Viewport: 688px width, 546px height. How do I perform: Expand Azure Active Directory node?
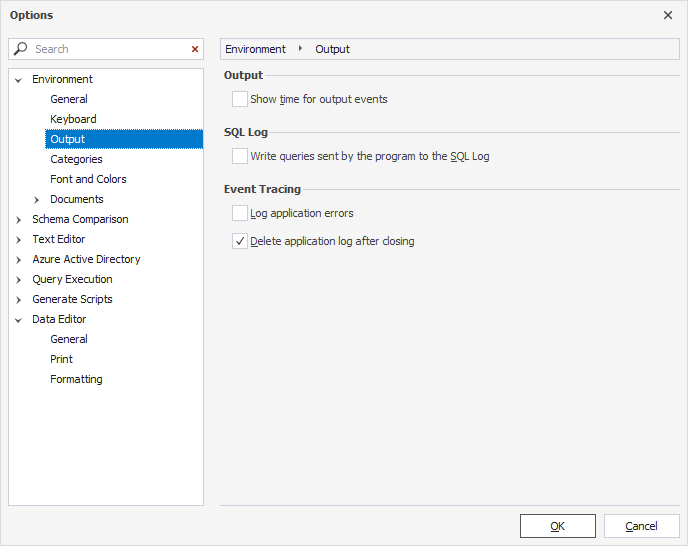18,260
